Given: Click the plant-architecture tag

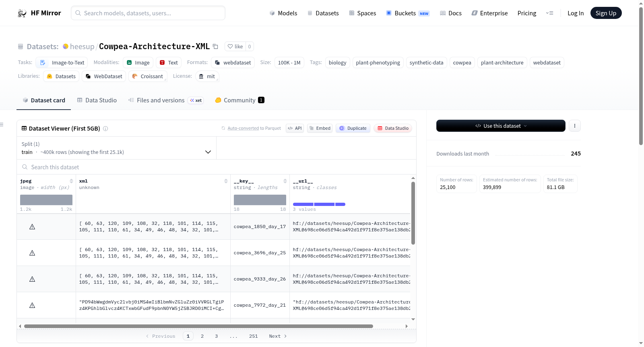Looking at the screenshot, I should pyautogui.click(x=502, y=62).
